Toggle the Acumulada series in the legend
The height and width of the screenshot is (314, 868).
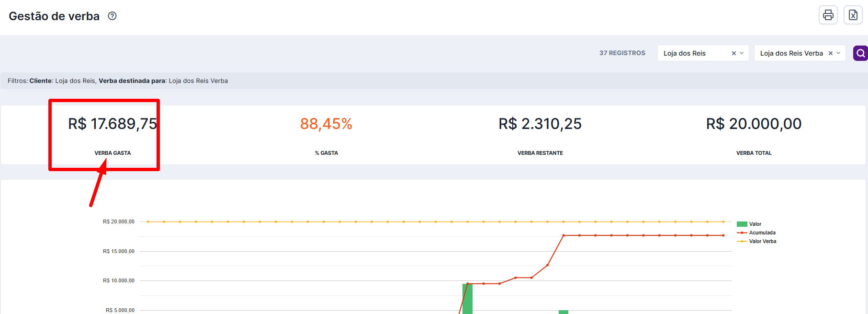762,233
